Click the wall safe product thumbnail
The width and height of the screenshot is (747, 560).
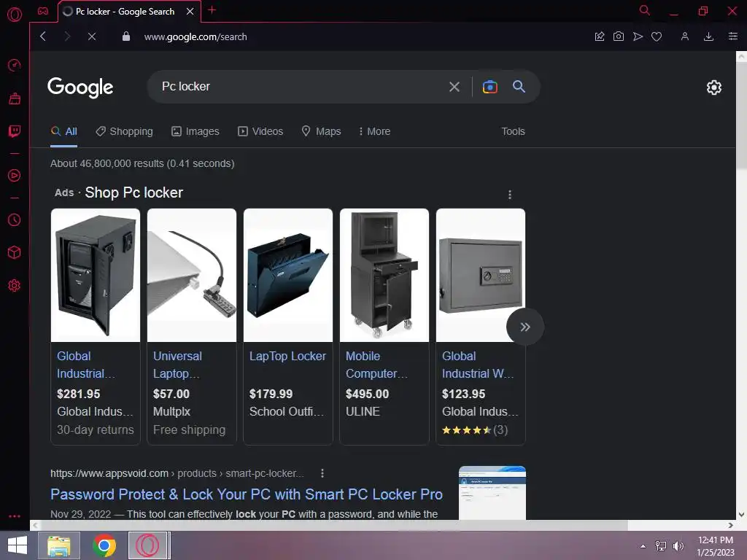click(481, 275)
